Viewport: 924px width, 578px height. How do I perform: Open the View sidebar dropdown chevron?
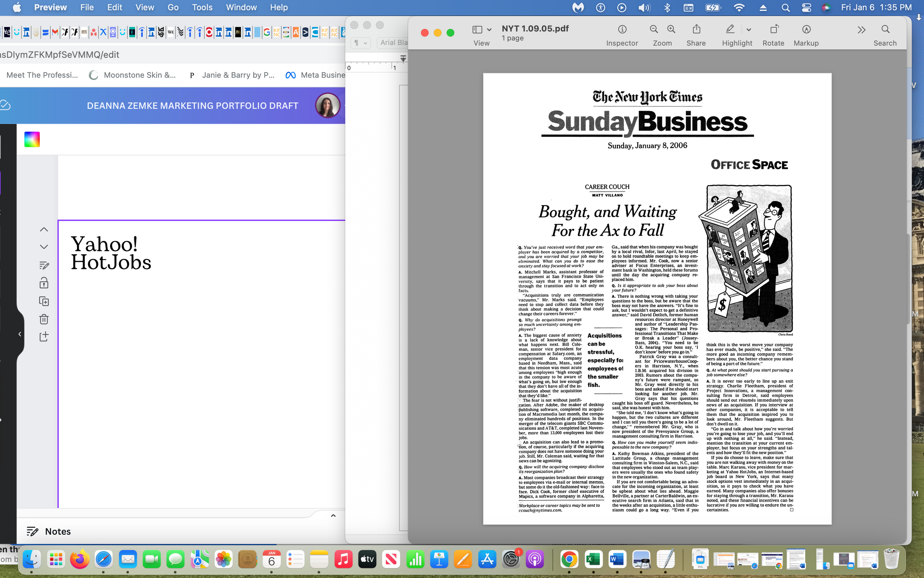click(489, 30)
